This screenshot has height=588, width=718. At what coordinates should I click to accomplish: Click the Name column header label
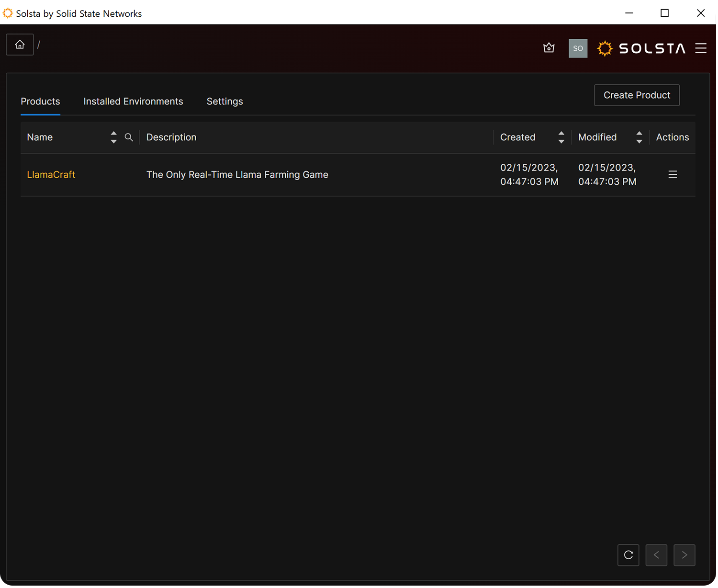[40, 138]
